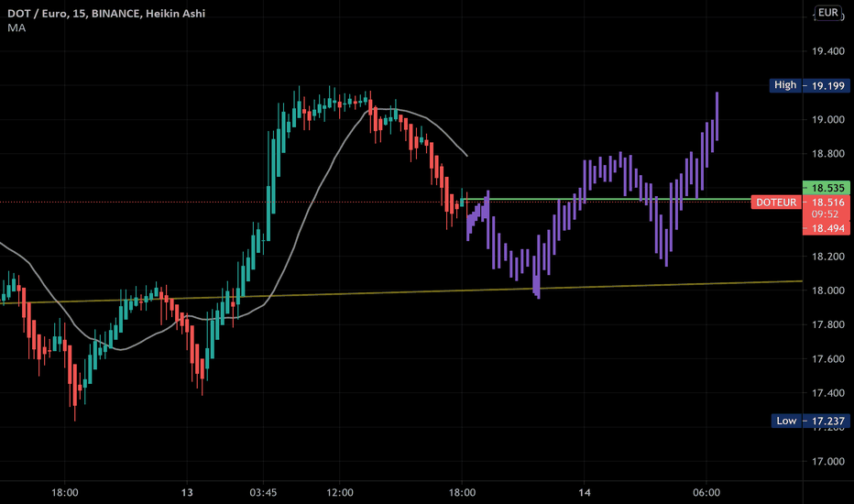Select the MA indicator label
854x504 pixels.
pyautogui.click(x=16, y=27)
